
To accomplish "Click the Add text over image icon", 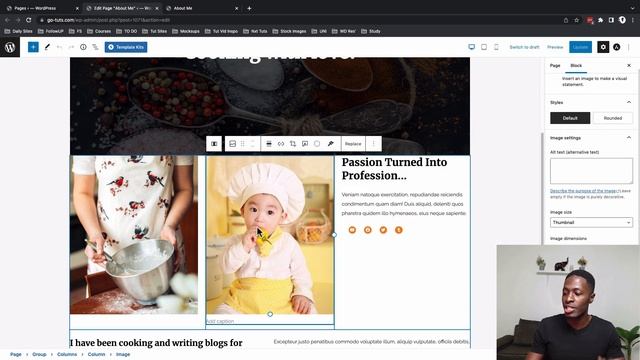I will tap(305, 144).
